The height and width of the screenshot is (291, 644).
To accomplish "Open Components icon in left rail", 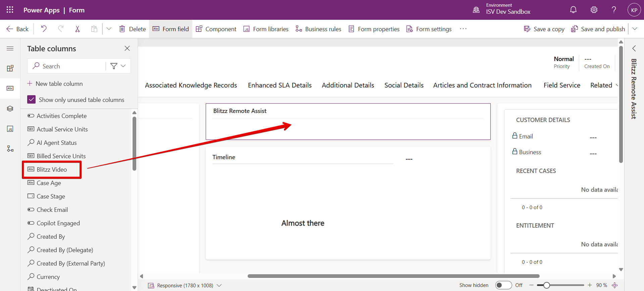I will (10, 68).
